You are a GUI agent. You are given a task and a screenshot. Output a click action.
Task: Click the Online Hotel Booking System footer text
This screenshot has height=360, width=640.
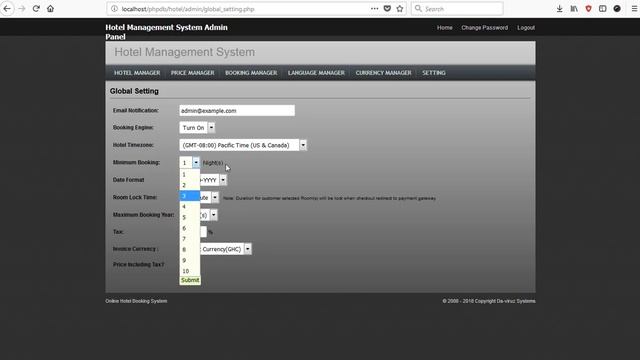[x=136, y=301]
